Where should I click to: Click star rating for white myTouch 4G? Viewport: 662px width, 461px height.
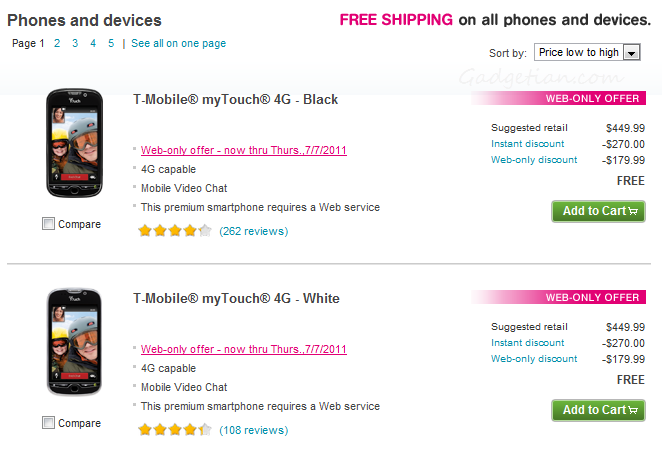coord(175,430)
